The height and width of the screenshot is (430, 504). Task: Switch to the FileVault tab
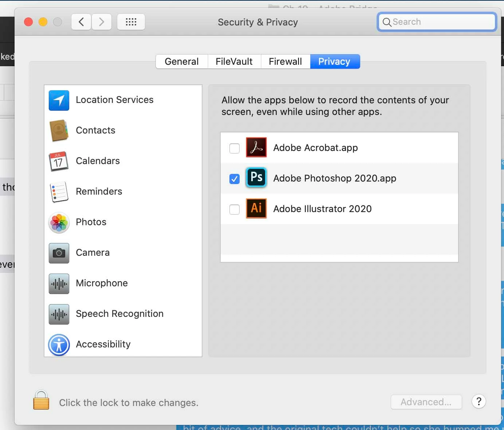point(234,61)
